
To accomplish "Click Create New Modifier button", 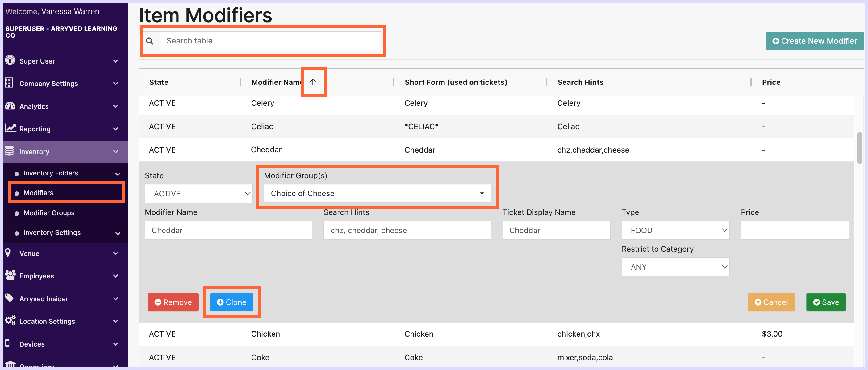I will click(814, 41).
